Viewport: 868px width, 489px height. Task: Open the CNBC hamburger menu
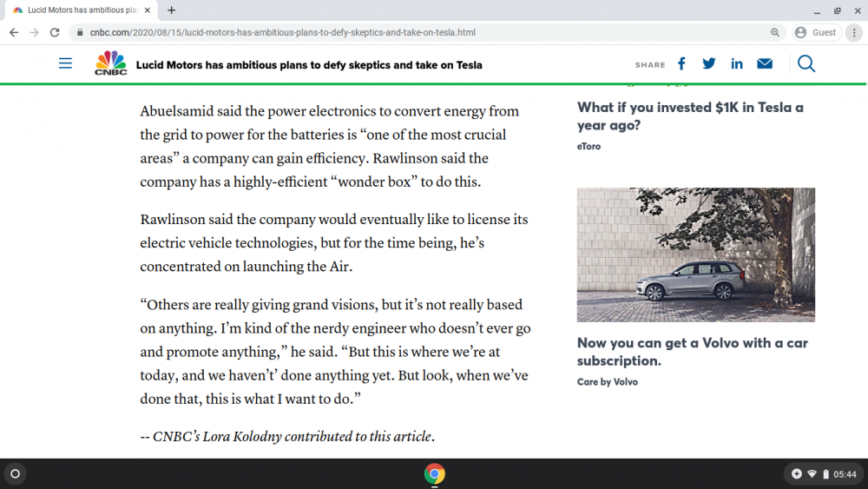tap(65, 63)
